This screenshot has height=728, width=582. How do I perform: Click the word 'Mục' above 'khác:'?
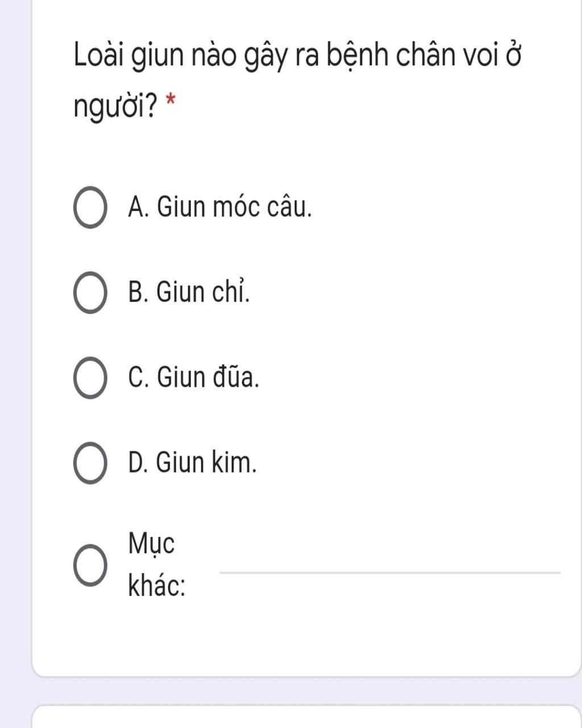[152, 544]
